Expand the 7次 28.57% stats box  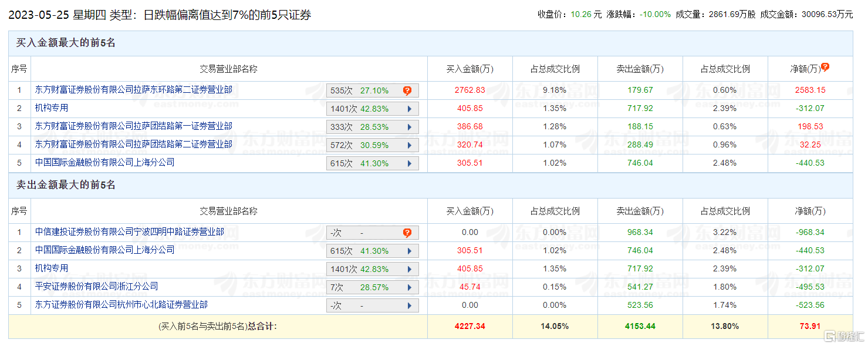point(409,287)
